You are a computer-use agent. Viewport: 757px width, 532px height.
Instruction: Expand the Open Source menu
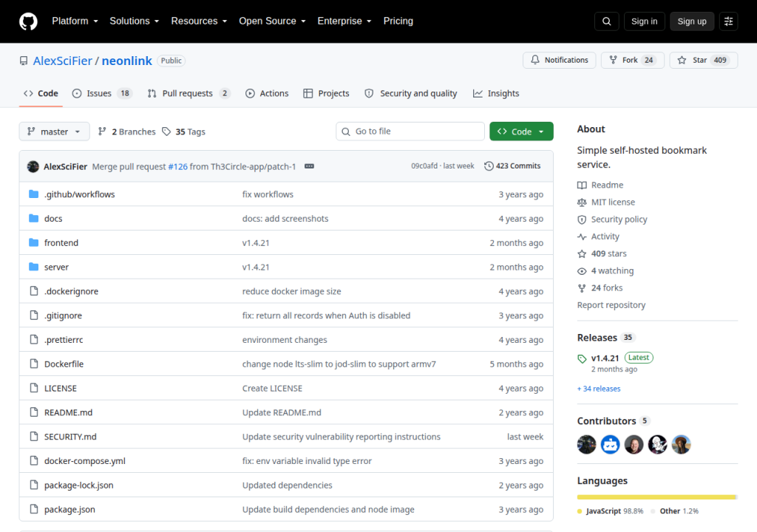[272, 21]
